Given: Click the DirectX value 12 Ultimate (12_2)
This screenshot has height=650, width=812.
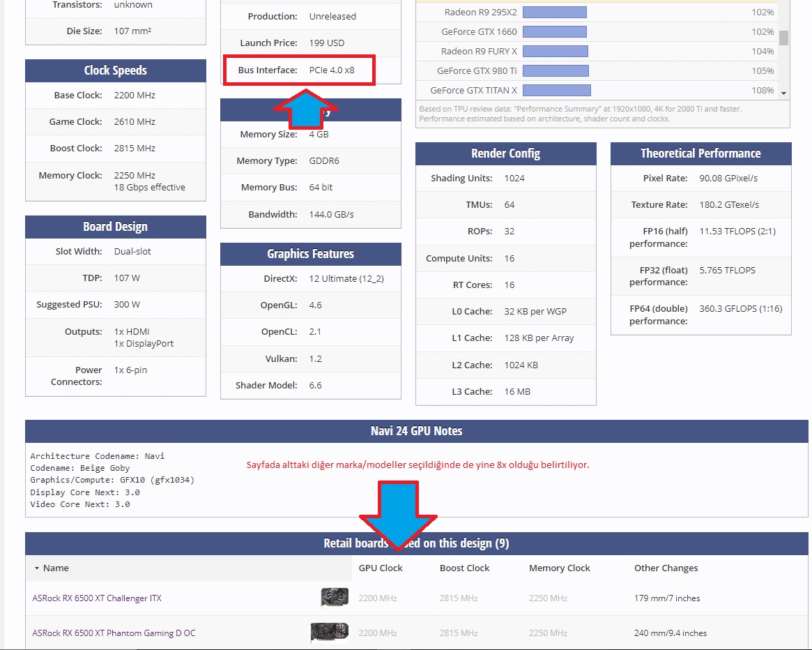Looking at the screenshot, I should point(346,278).
